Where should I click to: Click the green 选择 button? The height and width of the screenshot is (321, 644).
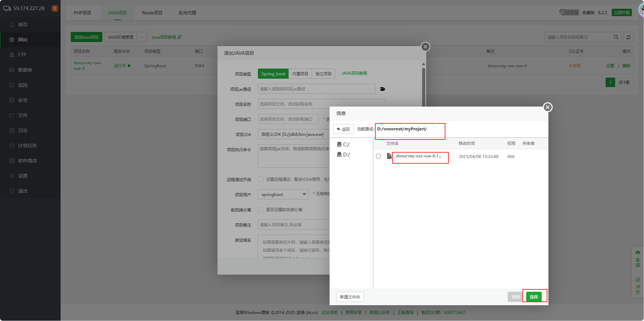pos(534,297)
